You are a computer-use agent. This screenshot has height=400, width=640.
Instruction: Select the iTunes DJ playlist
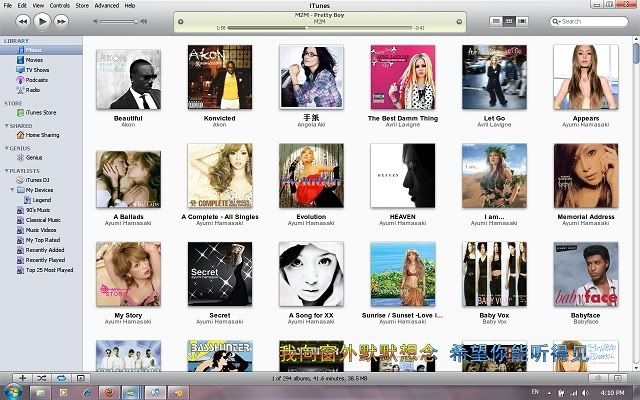point(38,179)
